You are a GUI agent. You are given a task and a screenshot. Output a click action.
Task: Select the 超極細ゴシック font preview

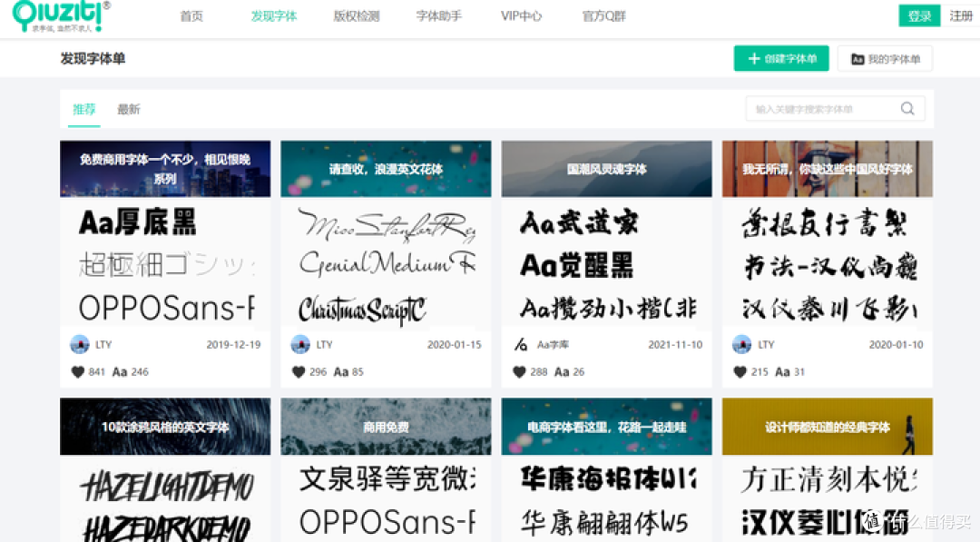click(x=166, y=265)
